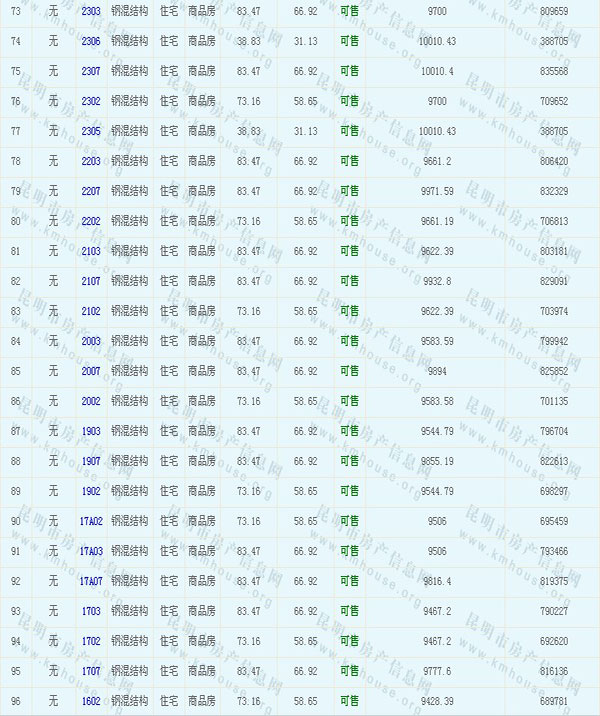This screenshot has width=600, height=716.
Task: Open the 2103 room entry
Action: [91, 251]
